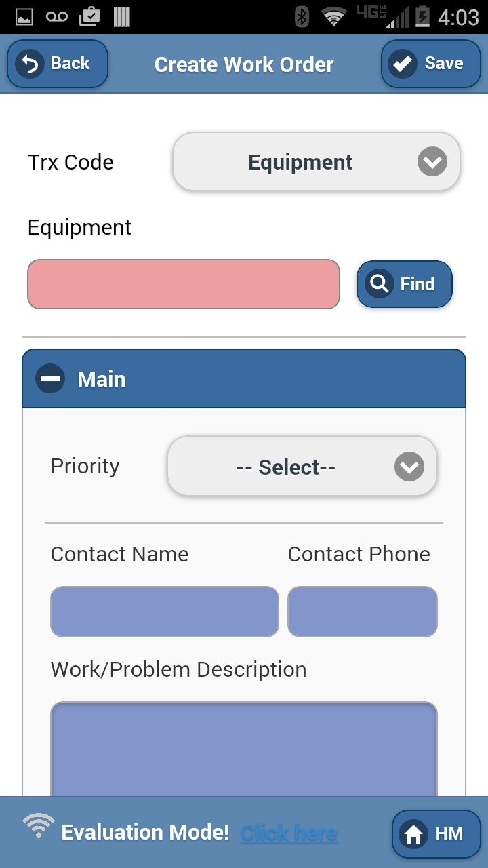Viewport: 488px width, 868px height.
Task: Tap the voicemail icon in status bar
Action: (x=57, y=16)
